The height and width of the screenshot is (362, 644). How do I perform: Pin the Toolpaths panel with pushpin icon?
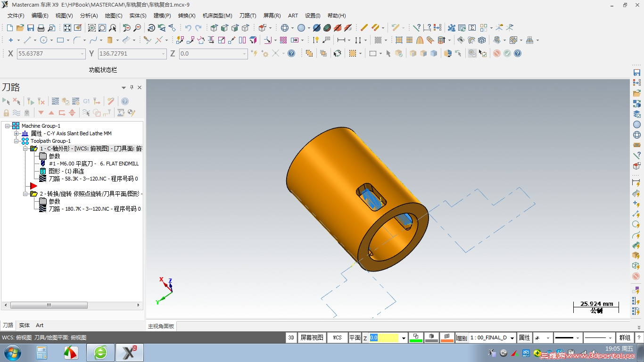[x=132, y=87]
